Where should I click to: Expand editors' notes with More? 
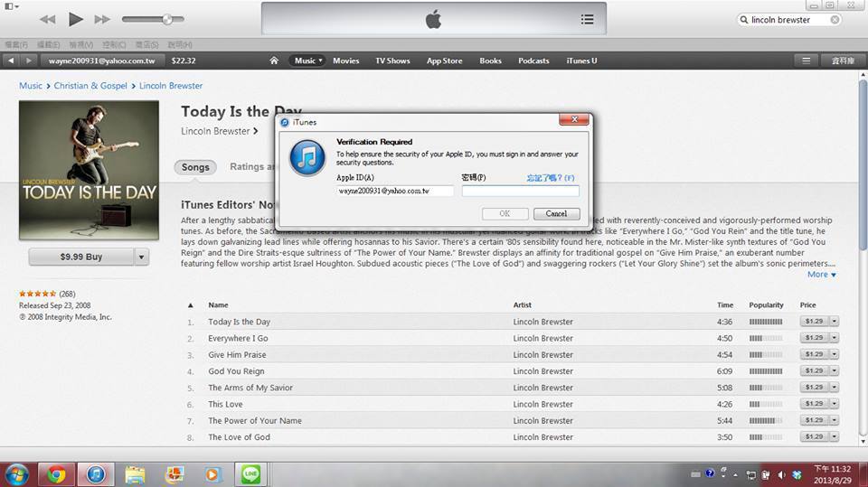(x=822, y=275)
